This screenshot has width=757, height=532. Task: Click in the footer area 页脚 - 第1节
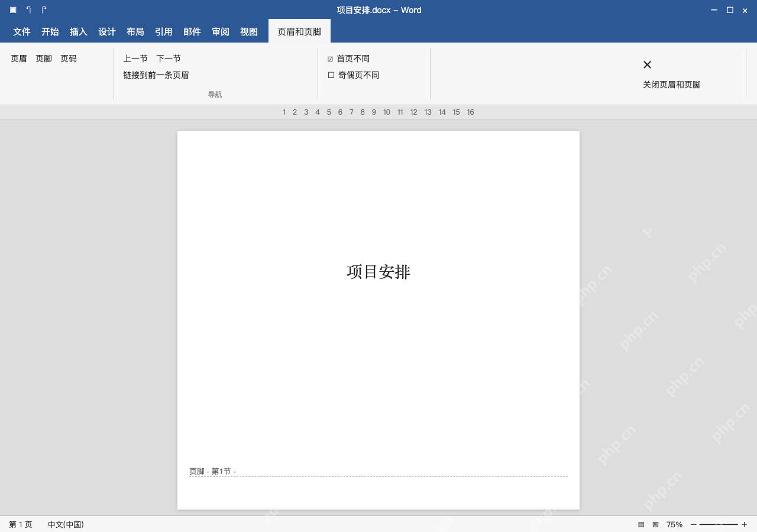212,471
